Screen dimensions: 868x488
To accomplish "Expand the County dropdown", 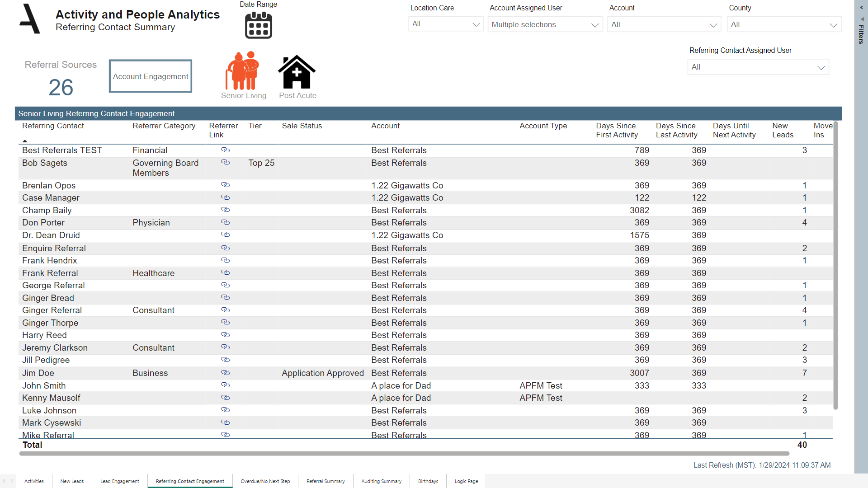I will pos(783,25).
